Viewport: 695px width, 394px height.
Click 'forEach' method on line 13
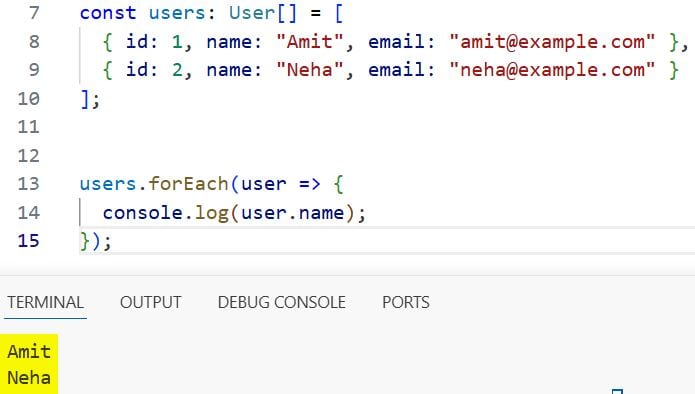188,184
